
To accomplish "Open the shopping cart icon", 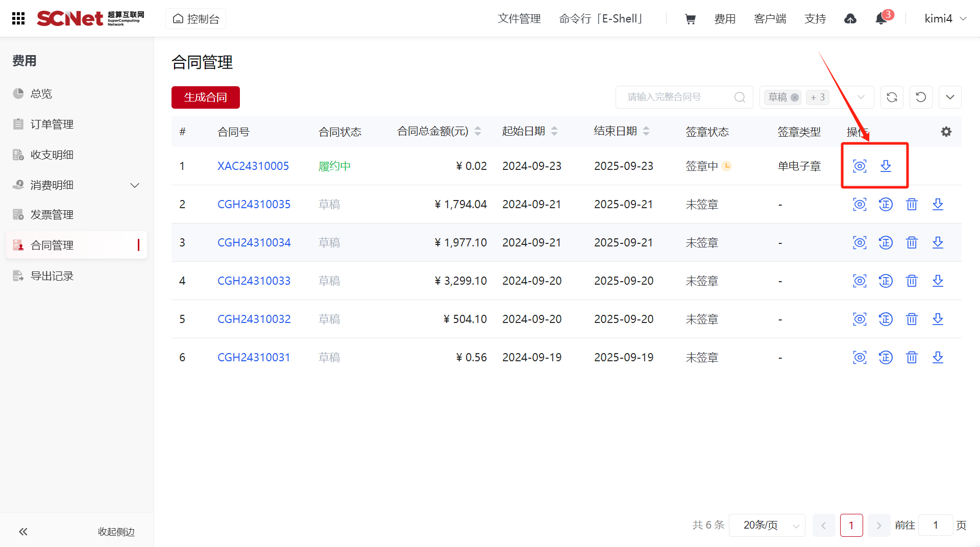I will [x=690, y=19].
